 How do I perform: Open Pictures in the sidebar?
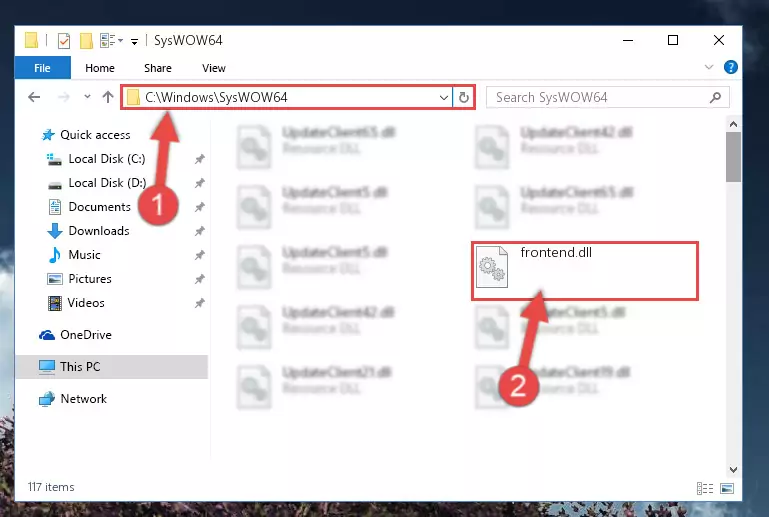coord(90,279)
